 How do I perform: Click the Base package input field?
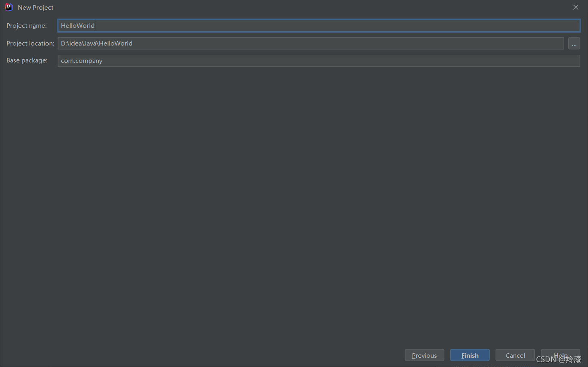click(319, 61)
